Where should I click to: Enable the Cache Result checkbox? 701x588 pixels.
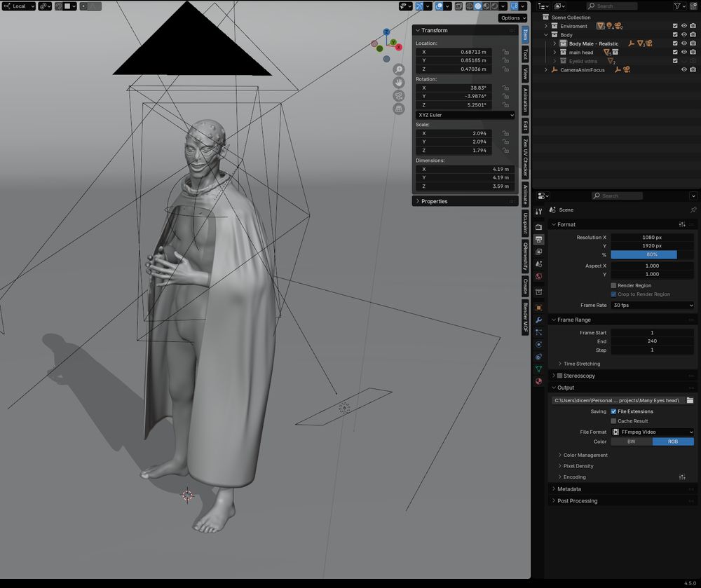click(613, 421)
